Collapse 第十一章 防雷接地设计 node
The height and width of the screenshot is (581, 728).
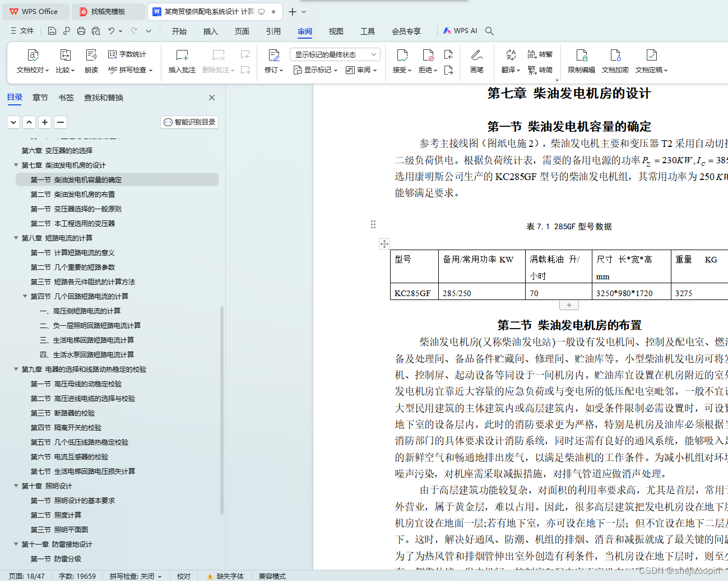pyautogui.click(x=16, y=544)
